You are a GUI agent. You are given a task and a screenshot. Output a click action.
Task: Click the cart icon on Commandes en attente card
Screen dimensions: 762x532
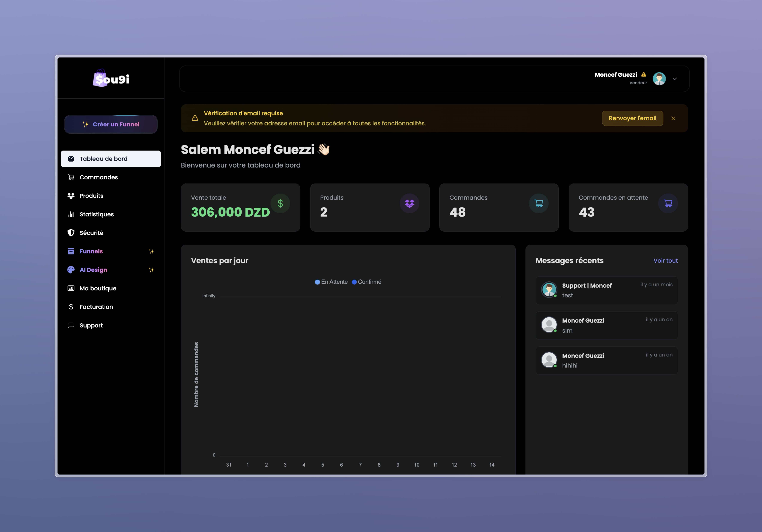tap(668, 203)
